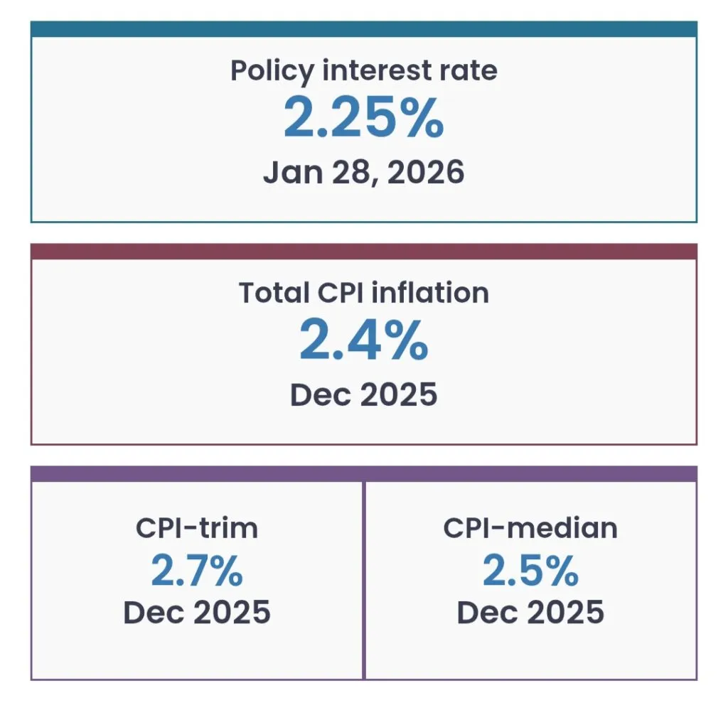The width and height of the screenshot is (728, 705).
Task: Select the 2.25% policy rate value
Action: click(363, 119)
